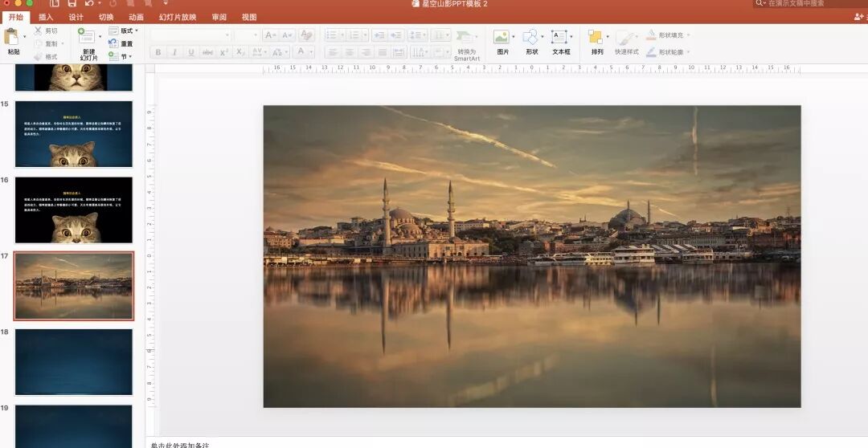This screenshot has height=448, width=868.
Task: Click the Quick Styles (快速样式) button
Action: pyautogui.click(x=627, y=42)
